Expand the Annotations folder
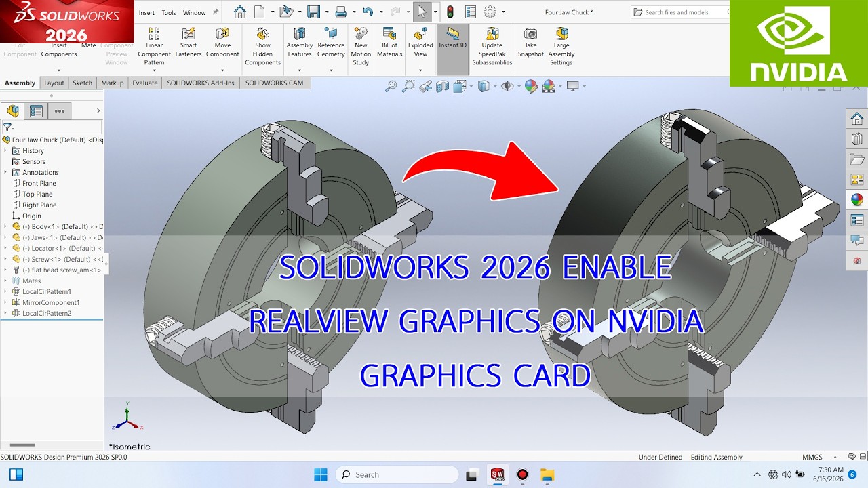The image size is (868, 488). point(6,172)
